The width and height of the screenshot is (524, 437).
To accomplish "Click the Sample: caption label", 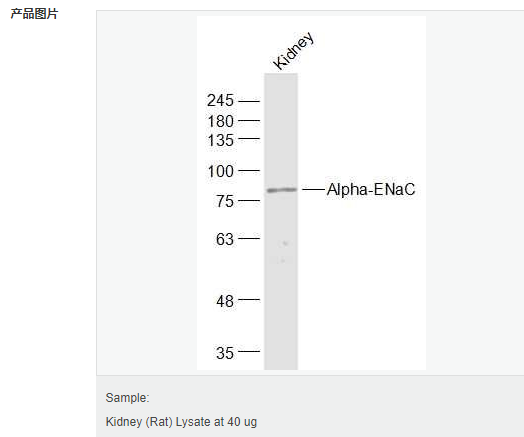I will pyautogui.click(x=127, y=398).
